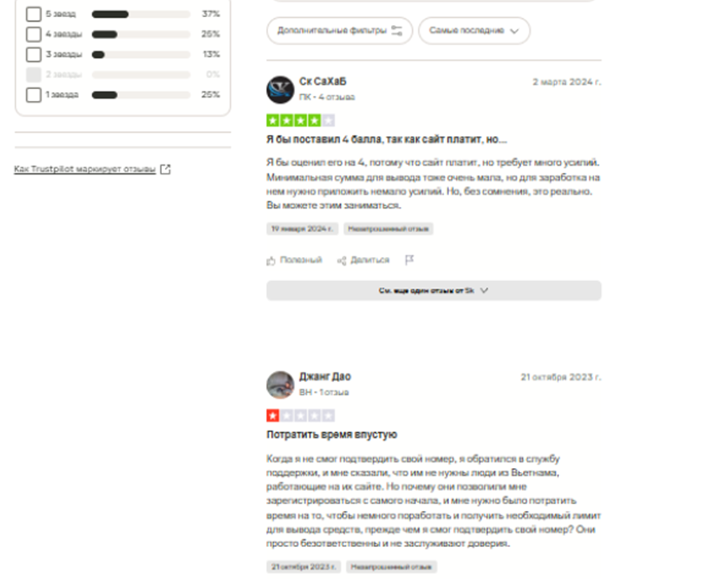Tick the 4 звезды filter checkbox
Screen dimensions: 728x579
(34, 34)
